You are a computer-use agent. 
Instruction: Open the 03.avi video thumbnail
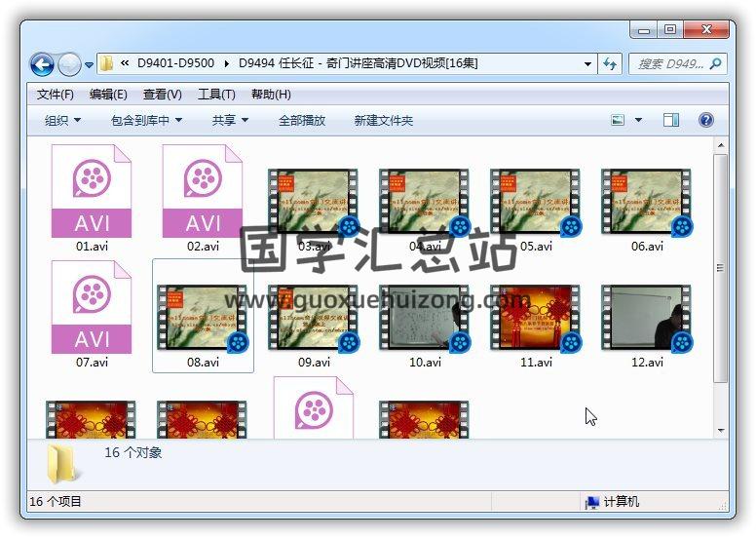tap(314, 202)
